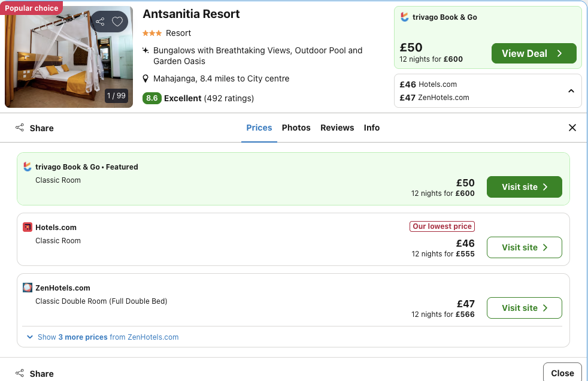Click the green View Deal button
The height and width of the screenshot is (381, 588).
534,53
